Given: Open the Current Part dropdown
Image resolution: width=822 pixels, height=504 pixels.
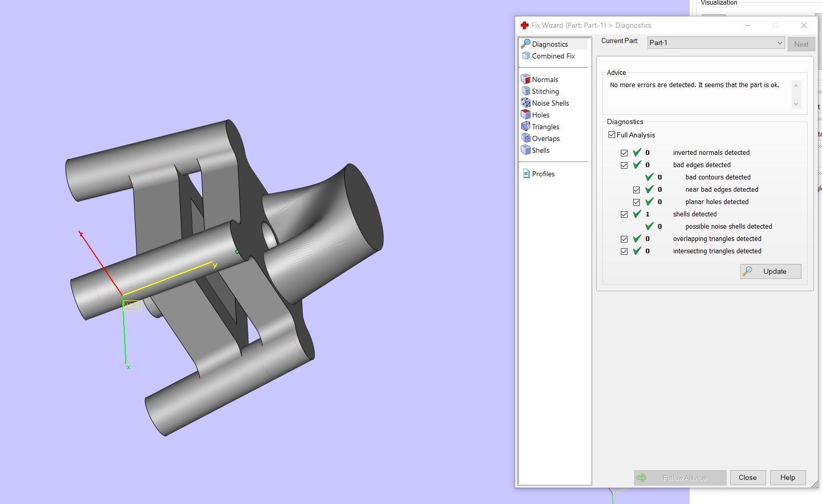Looking at the screenshot, I should click(x=716, y=43).
